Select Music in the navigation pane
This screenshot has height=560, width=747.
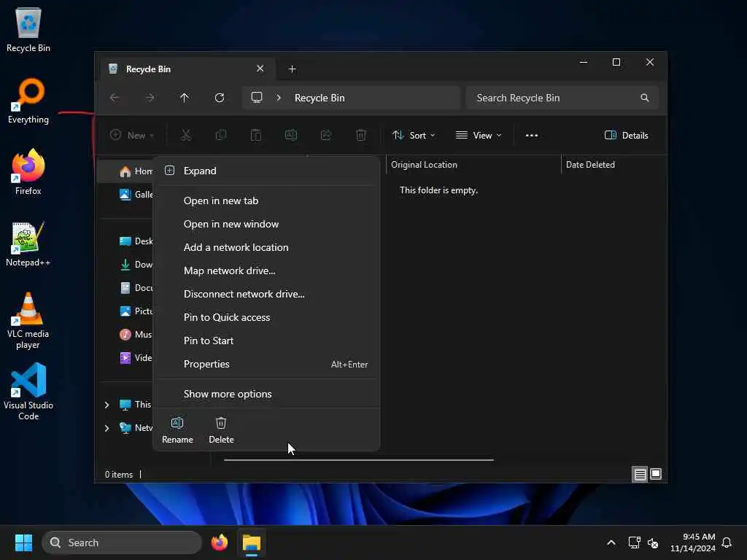tap(125, 334)
